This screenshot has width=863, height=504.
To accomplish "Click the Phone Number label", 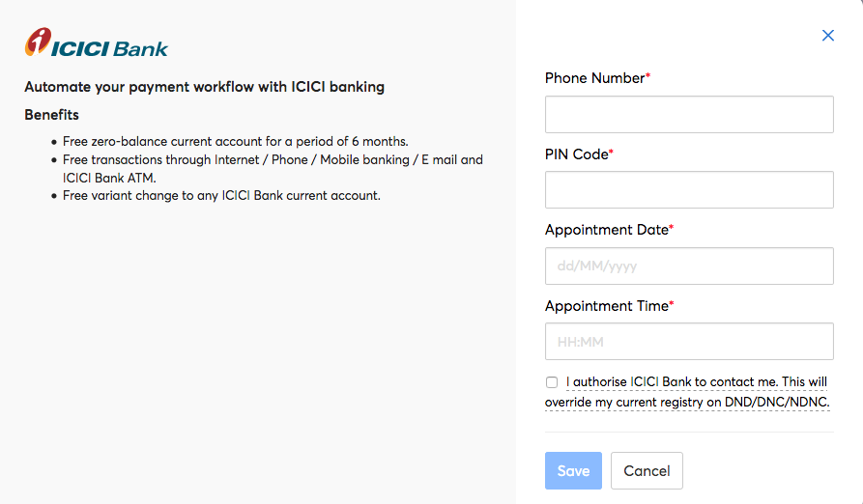I will [594, 78].
